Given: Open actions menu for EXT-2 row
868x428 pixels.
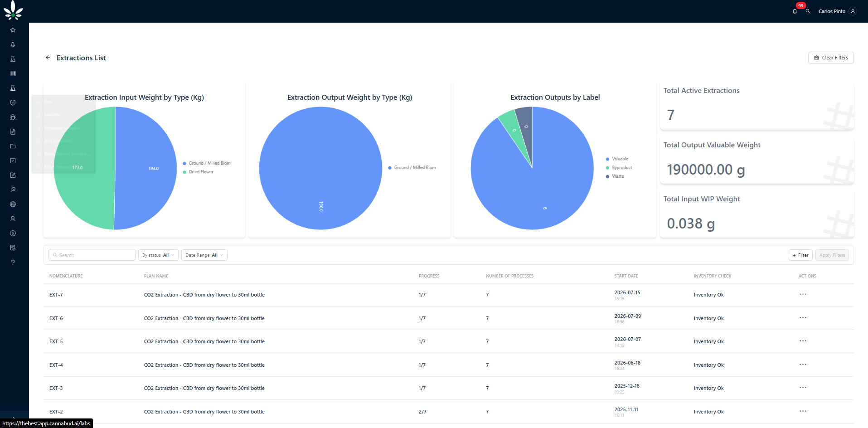Looking at the screenshot, I should coord(803,411).
